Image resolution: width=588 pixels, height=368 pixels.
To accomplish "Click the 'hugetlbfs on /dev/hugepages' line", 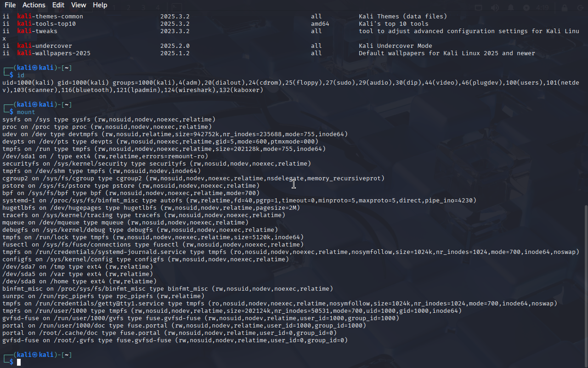I will pyautogui.click(x=151, y=208).
